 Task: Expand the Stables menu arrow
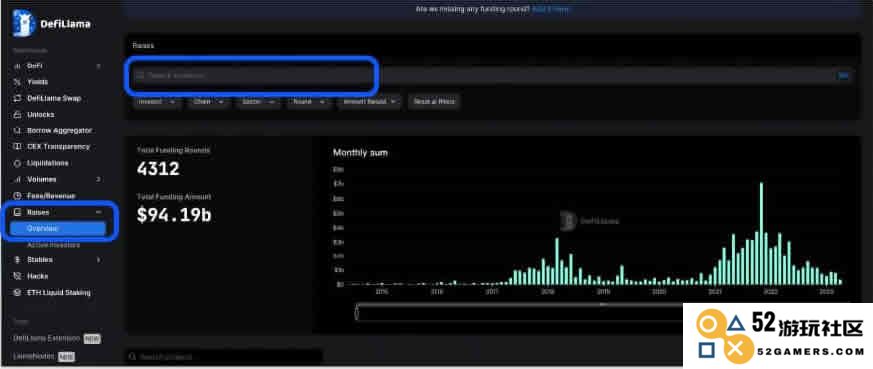99,260
